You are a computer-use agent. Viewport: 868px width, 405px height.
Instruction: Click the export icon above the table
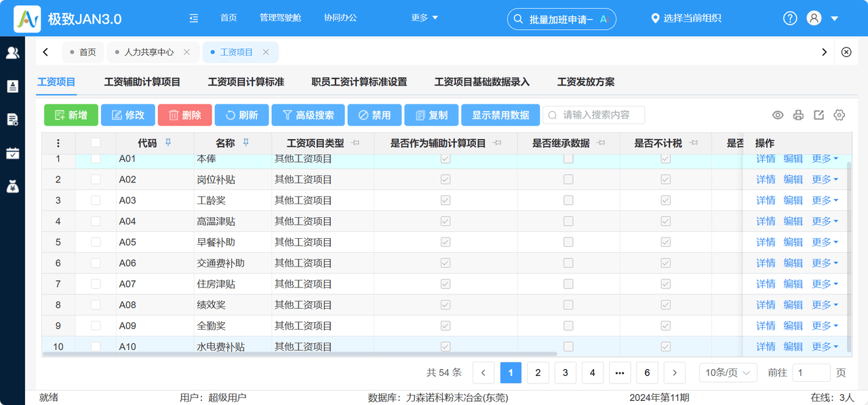click(x=818, y=115)
